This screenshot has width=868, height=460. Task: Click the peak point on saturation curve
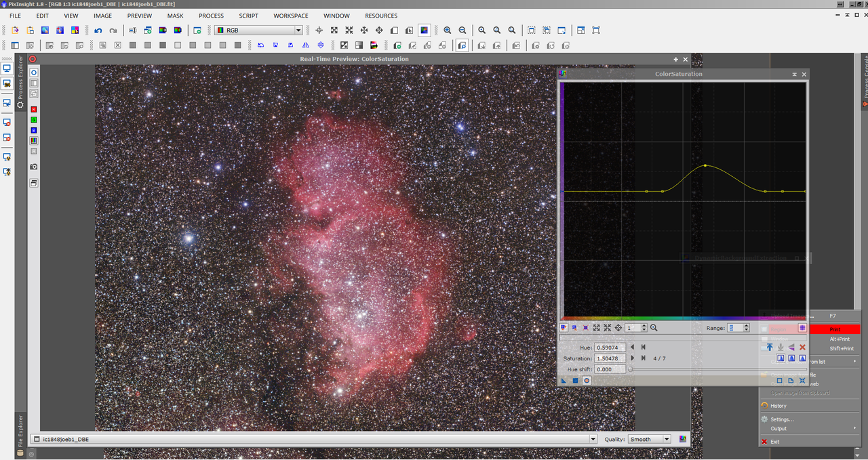705,165
